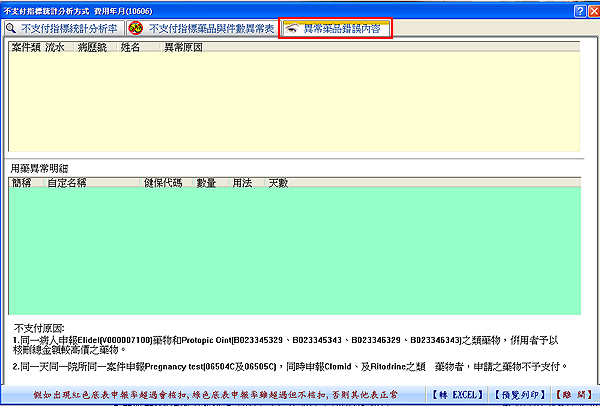Click the eye icon on 異常藥品錯誤內容 tab
600x406 pixels.
tap(293, 29)
